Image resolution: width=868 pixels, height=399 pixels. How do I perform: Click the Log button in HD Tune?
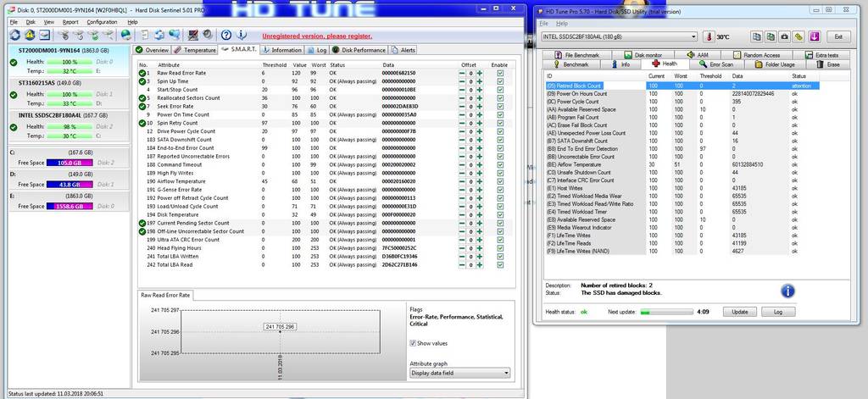(778, 312)
